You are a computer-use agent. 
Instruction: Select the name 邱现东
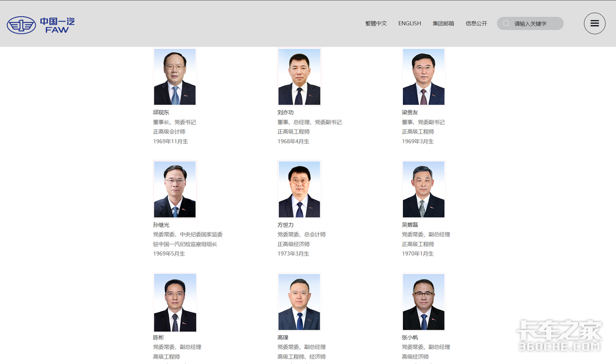162,112
